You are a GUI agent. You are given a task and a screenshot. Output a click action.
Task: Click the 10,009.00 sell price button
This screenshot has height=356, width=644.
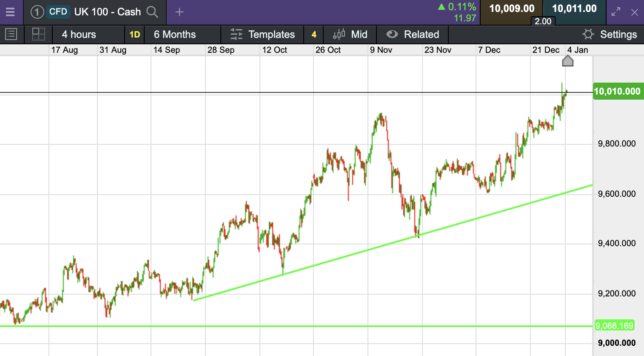coord(512,9)
